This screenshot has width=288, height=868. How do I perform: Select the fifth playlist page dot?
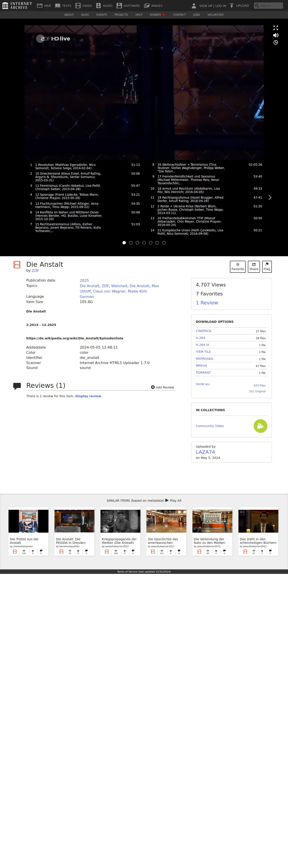tap(151, 243)
